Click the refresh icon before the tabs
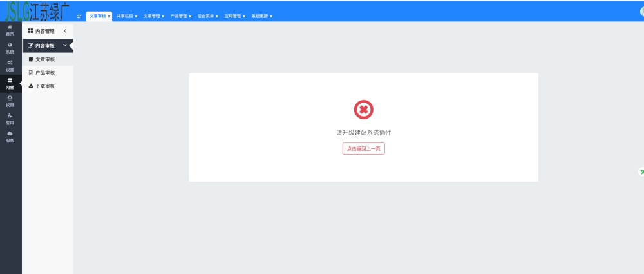This screenshot has height=274, width=644. pos(79,17)
